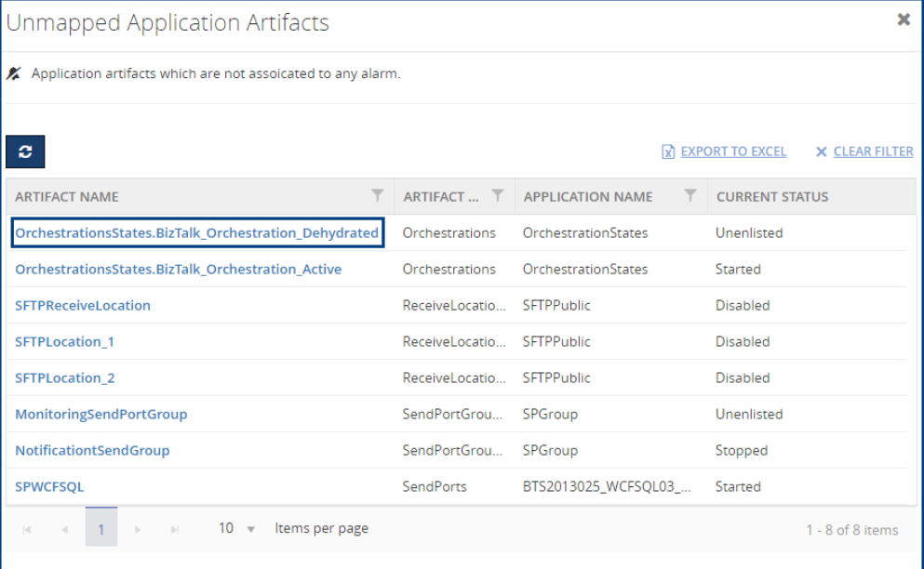Go to the previous page
This screenshot has width=924, height=569.
pyautogui.click(x=65, y=530)
